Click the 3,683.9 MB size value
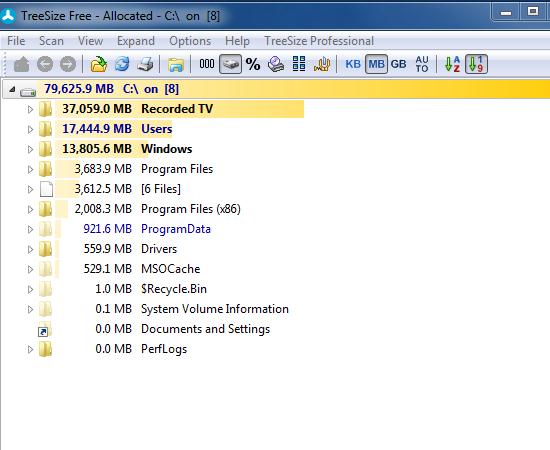This screenshot has height=450, width=550. pos(103,169)
